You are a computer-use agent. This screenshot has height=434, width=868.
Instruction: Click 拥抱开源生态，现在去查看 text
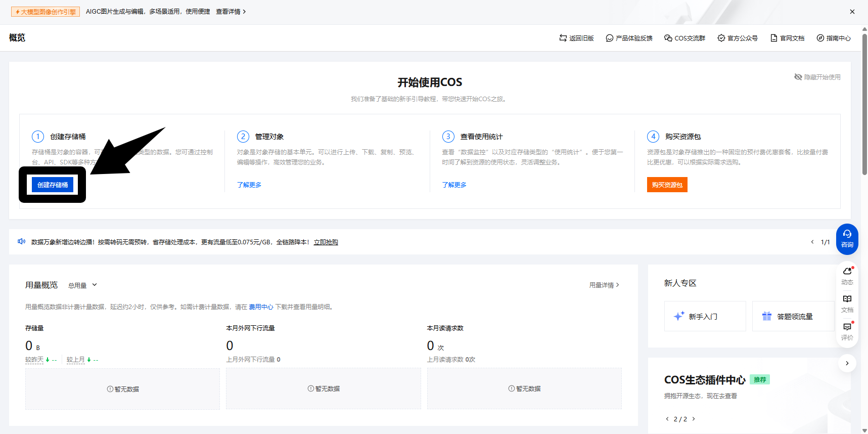(x=701, y=396)
